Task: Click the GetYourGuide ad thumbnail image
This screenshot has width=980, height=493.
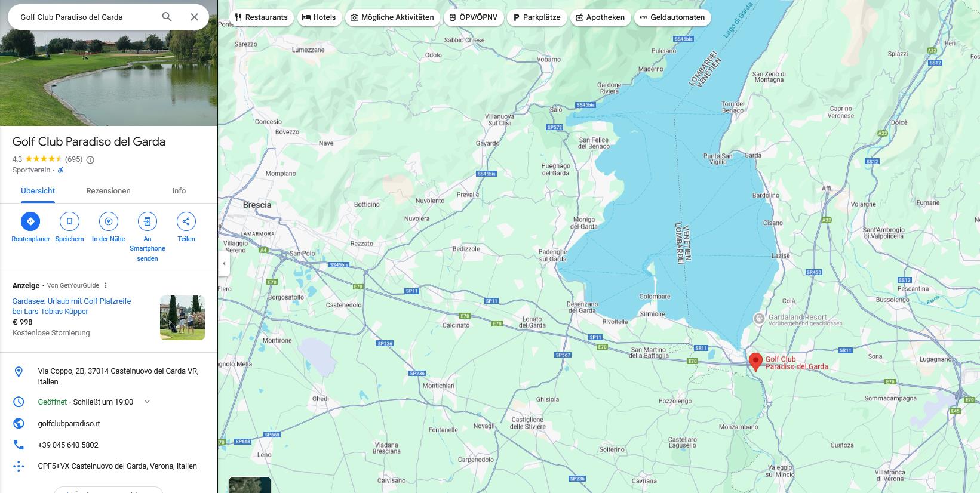Action: tap(182, 318)
